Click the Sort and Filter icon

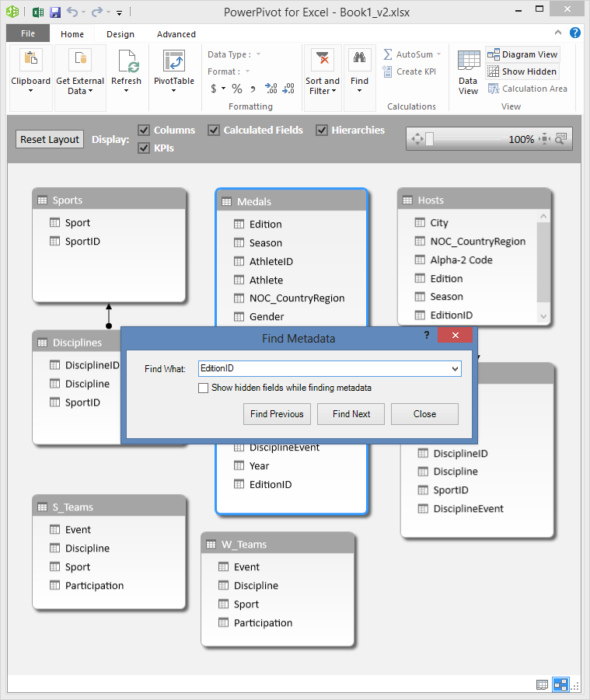click(322, 60)
